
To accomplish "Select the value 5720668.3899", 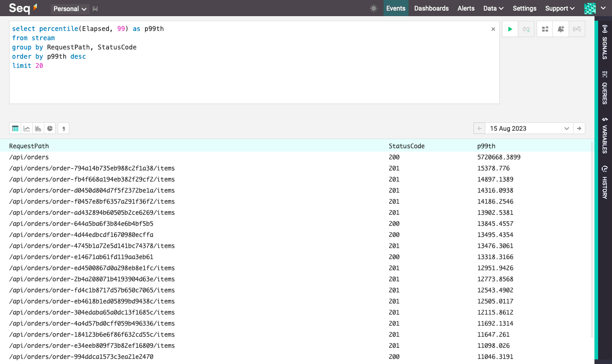I will click(x=499, y=157).
